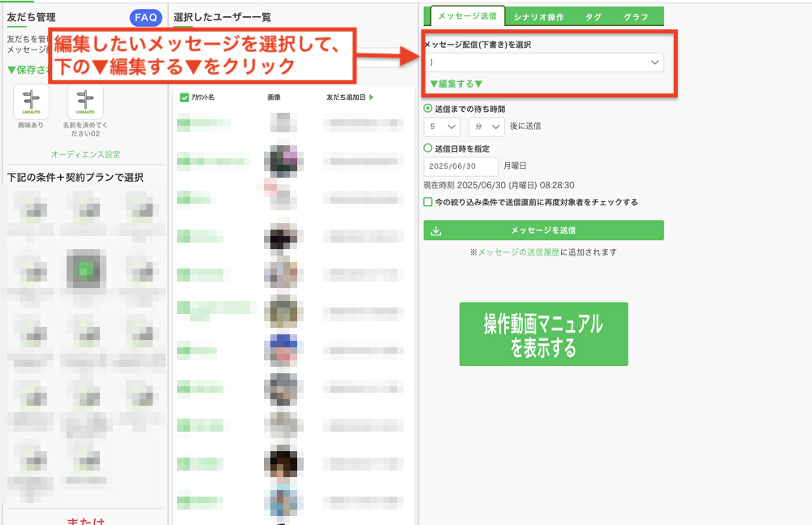
Task: Click the green sort arrow beside 友だち追加日
Action: (371, 97)
